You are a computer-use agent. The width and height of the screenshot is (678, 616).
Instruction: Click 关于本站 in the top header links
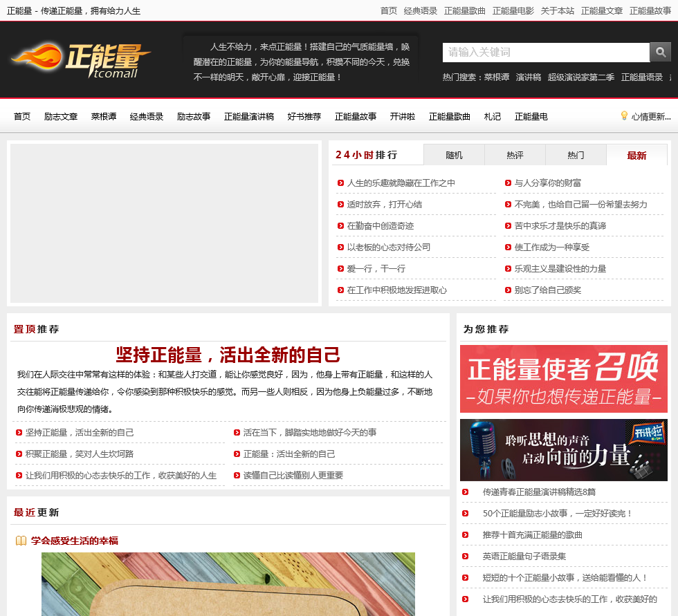(x=558, y=11)
